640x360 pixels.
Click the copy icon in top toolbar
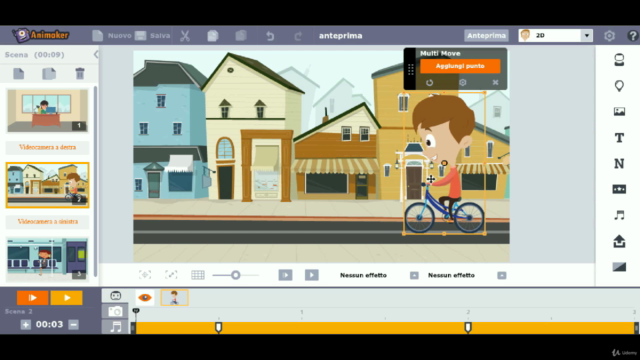pos(213,36)
